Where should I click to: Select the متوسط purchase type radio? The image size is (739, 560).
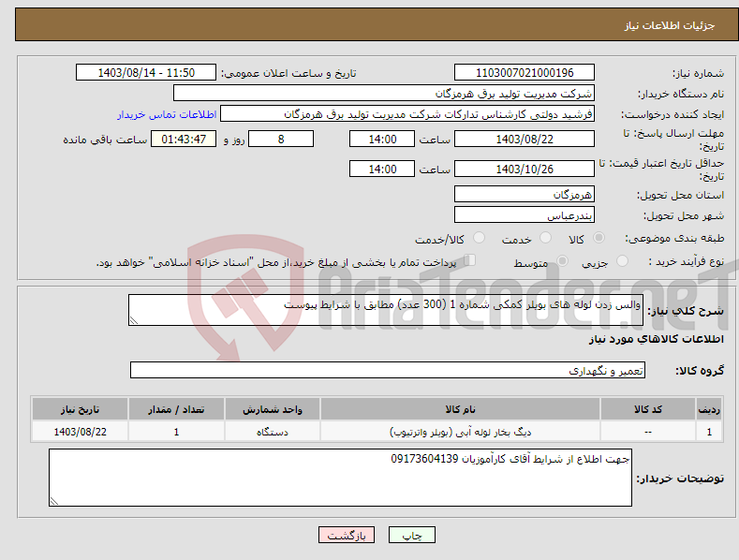coord(562,260)
